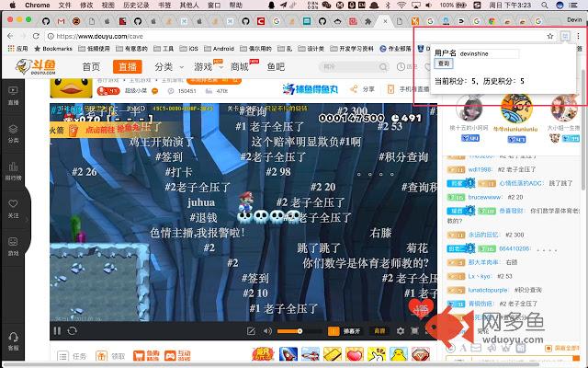The width and height of the screenshot is (588, 368).
Task: Open Spotlight search in menu bar
Action: (544, 6)
